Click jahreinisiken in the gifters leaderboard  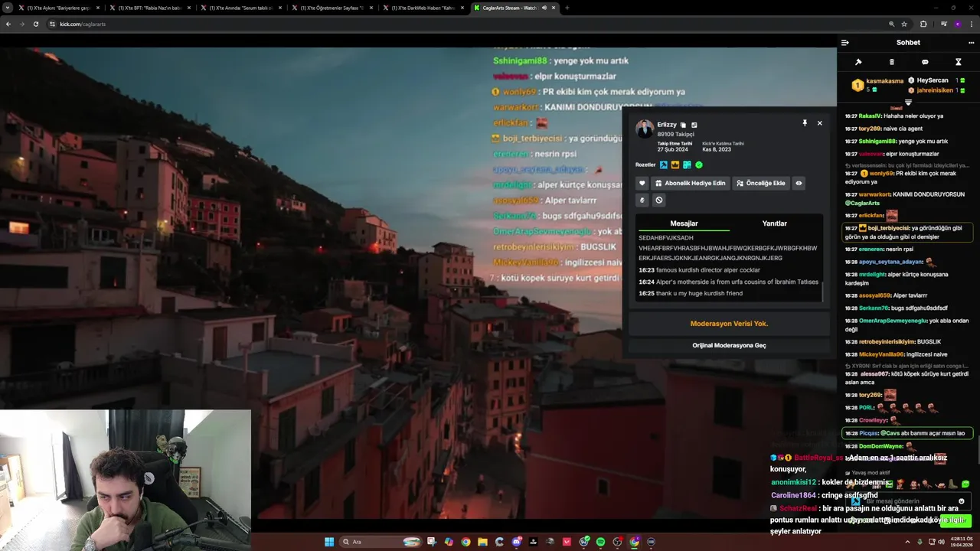coord(935,90)
